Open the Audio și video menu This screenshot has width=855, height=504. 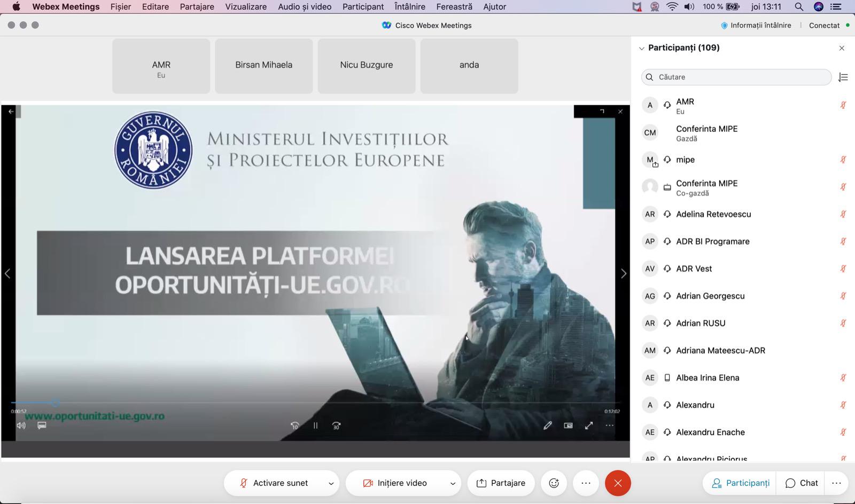click(305, 7)
